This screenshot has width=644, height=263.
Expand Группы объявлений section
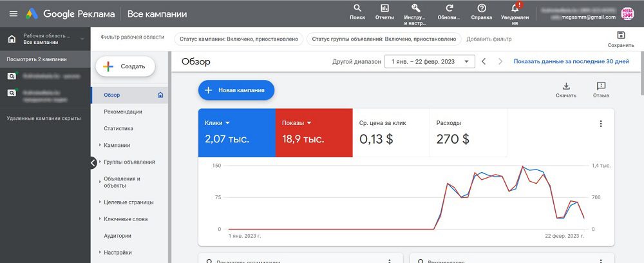(100, 162)
